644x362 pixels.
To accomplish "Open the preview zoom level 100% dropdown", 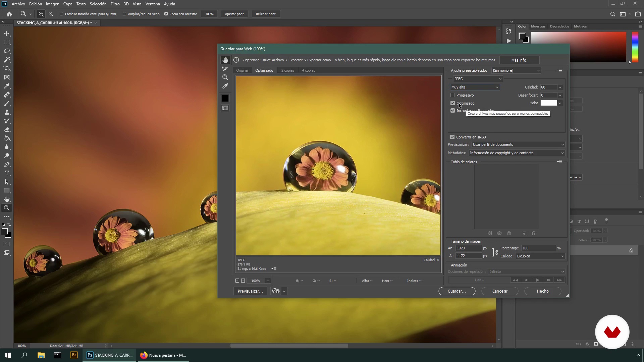I will 268,281.
